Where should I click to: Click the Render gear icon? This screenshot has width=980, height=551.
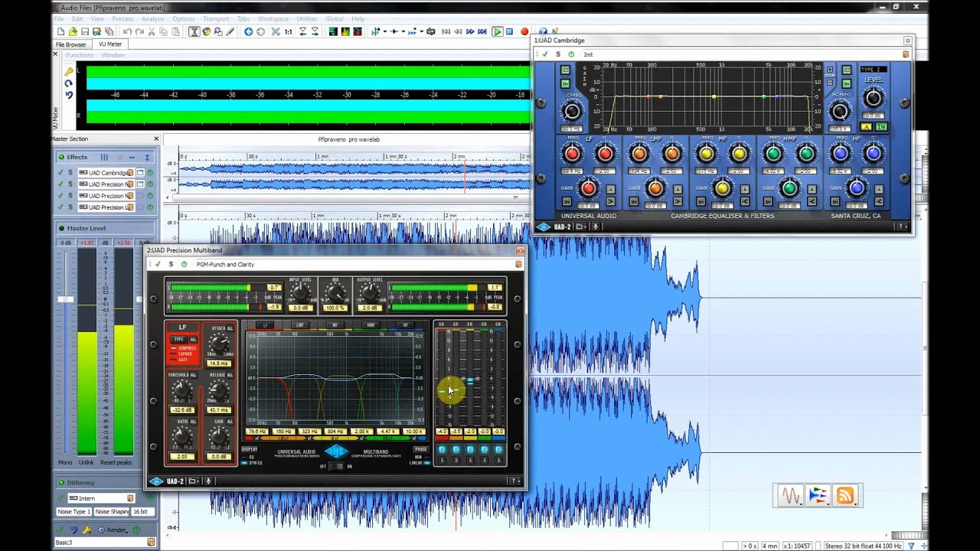point(101,530)
